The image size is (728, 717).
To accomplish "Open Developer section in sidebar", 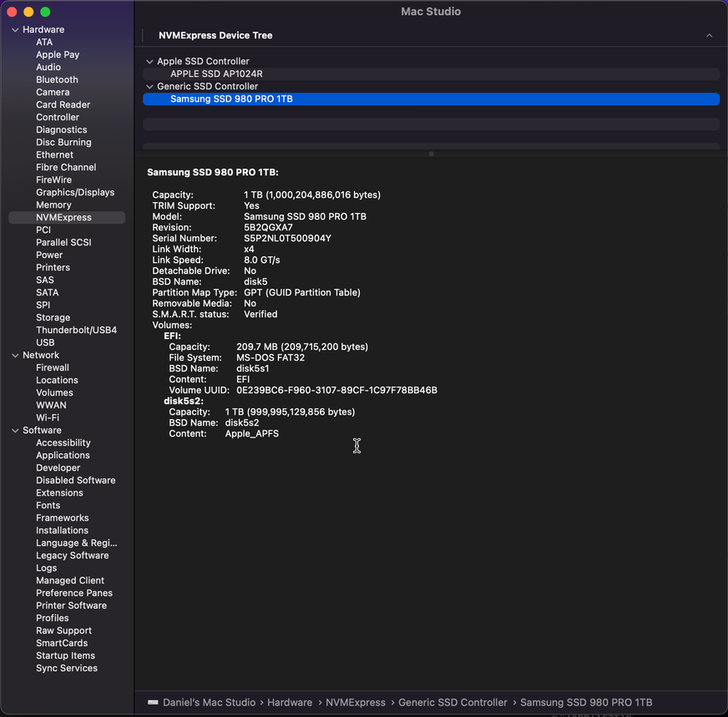I will [58, 468].
